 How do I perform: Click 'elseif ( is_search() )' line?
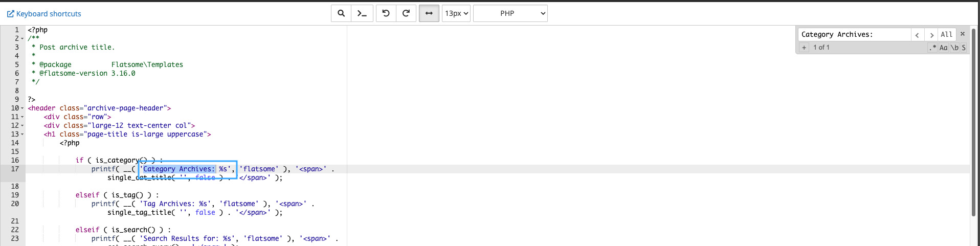[x=123, y=230]
